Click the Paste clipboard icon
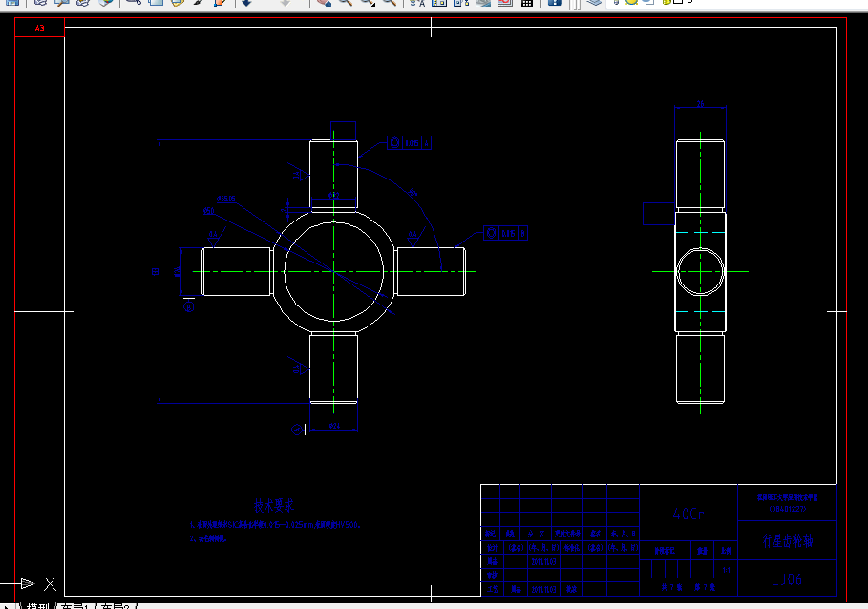Viewport: 868px width, 609px height. point(178,2)
